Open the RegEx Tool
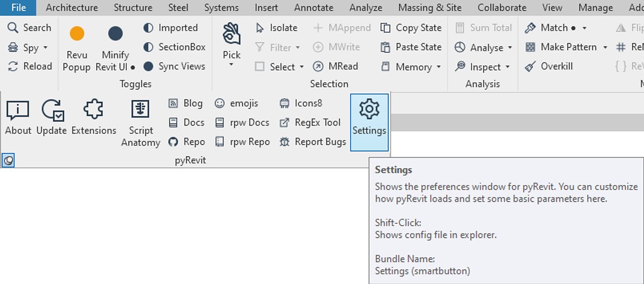Image resolution: width=644 pixels, height=284 pixels. pos(310,122)
